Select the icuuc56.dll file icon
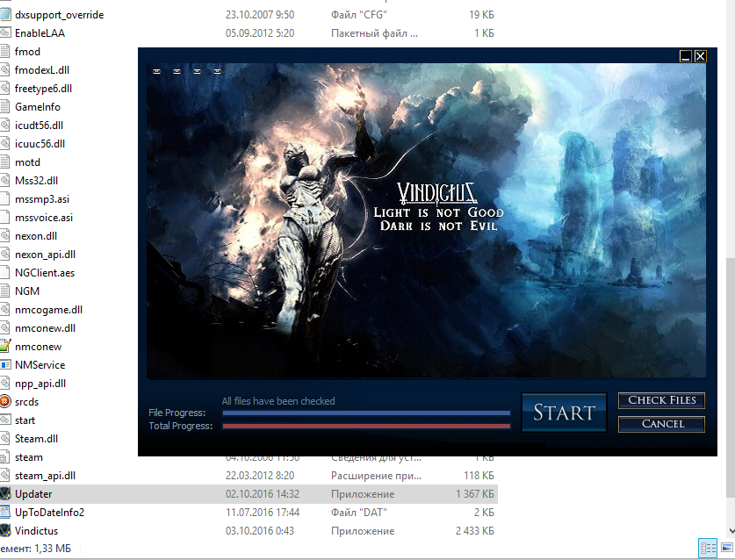Image resolution: width=735 pixels, height=560 pixels. tap(5, 143)
